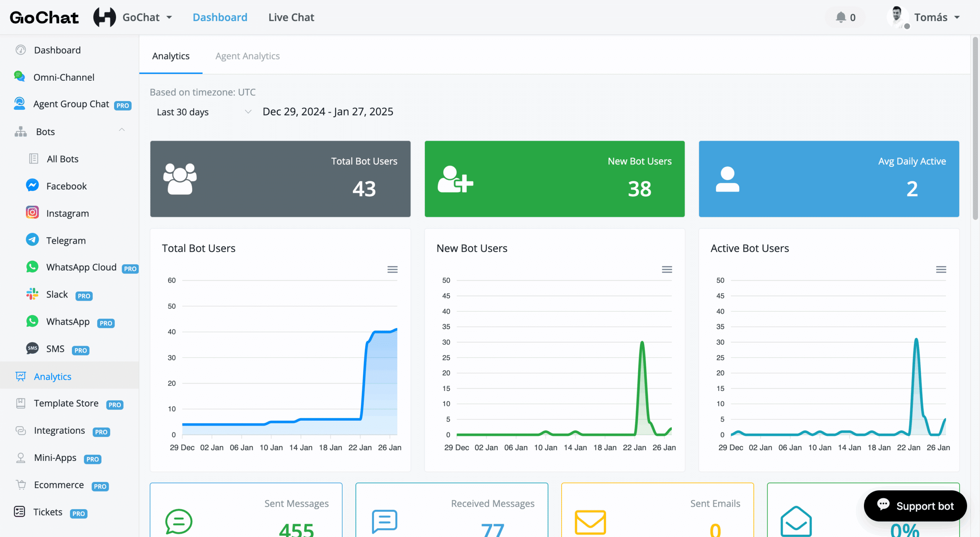Screen dimensions: 980x537
Task: Switch to the Agent Analytics tab
Action: 247,56
